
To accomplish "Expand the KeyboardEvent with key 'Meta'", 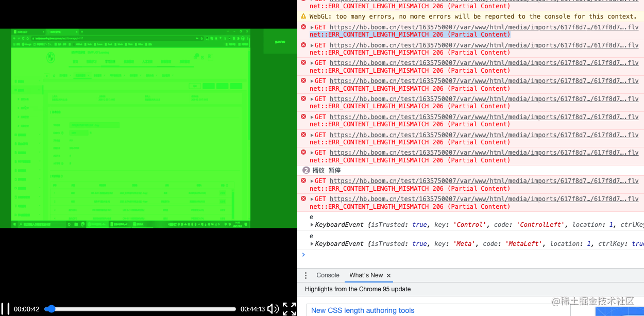I will click(312, 244).
